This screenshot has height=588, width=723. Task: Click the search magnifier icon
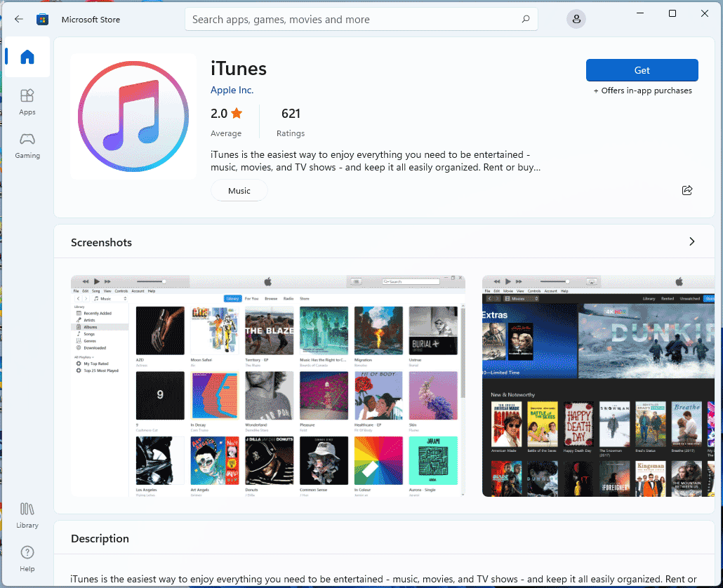click(x=526, y=19)
